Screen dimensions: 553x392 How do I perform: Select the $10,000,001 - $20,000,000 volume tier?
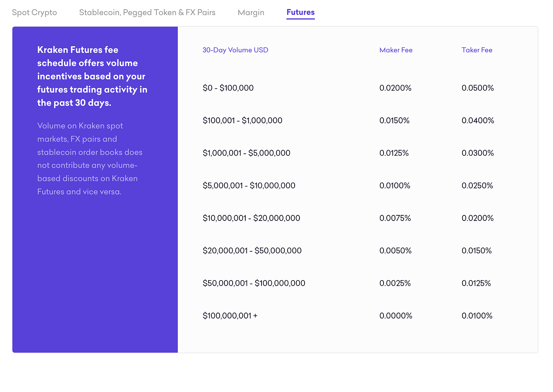click(251, 218)
